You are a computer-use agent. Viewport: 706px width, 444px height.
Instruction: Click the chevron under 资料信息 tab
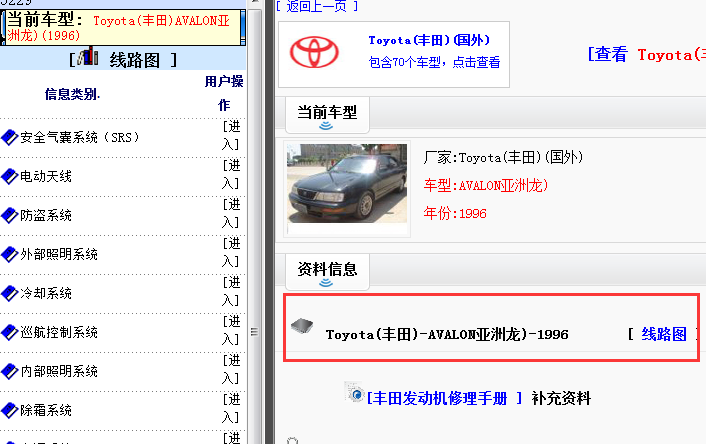(x=326, y=282)
